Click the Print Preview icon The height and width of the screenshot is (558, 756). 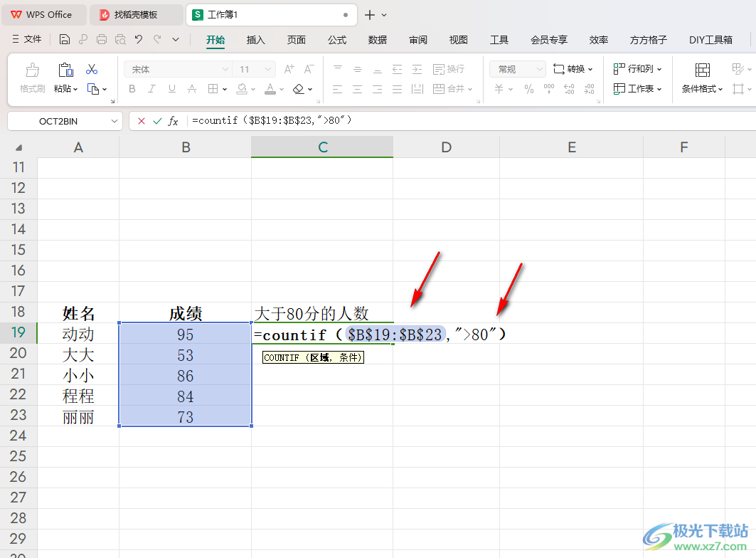pyautogui.click(x=120, y=40)
